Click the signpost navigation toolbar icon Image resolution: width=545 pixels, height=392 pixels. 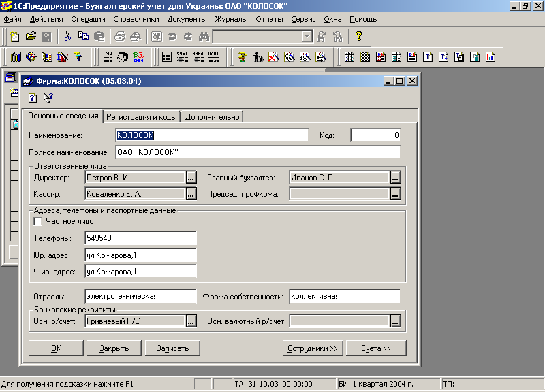[x=243, y=57]
